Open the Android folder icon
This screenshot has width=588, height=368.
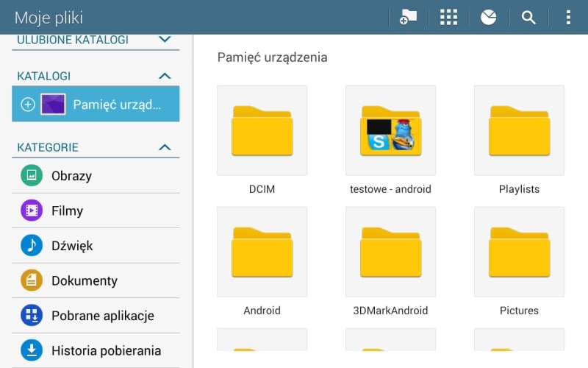262,252
